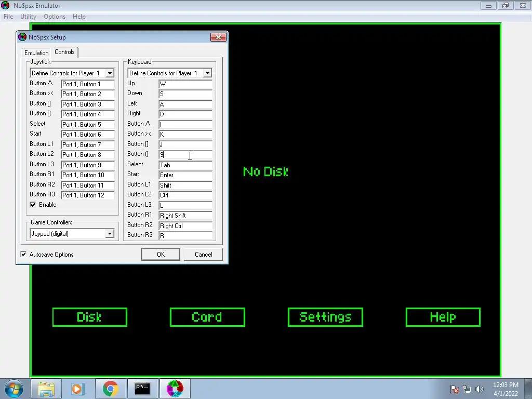Click the Disk button in emulator
This screenshot has height=399, width=532.
click(89, 317)
